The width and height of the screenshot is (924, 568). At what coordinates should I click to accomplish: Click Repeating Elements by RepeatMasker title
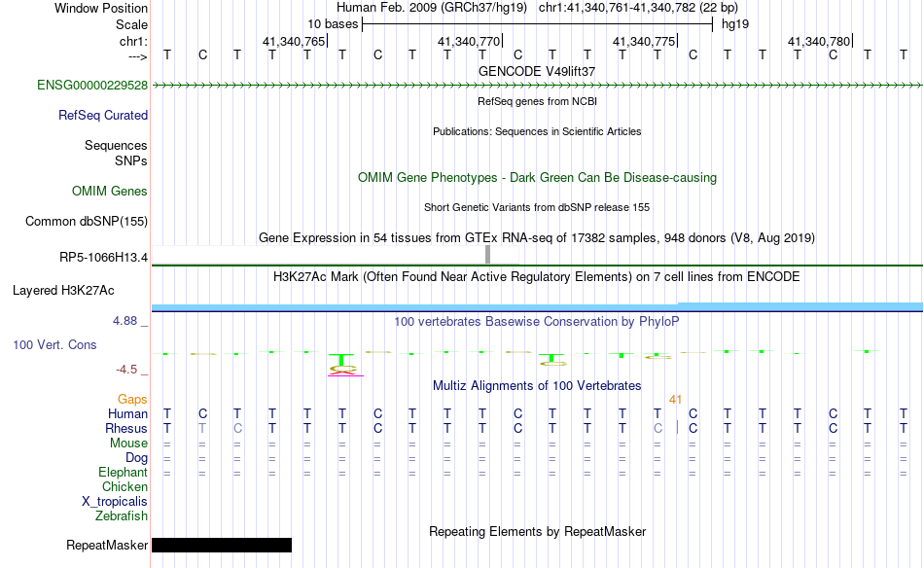(x=538, y=531)
